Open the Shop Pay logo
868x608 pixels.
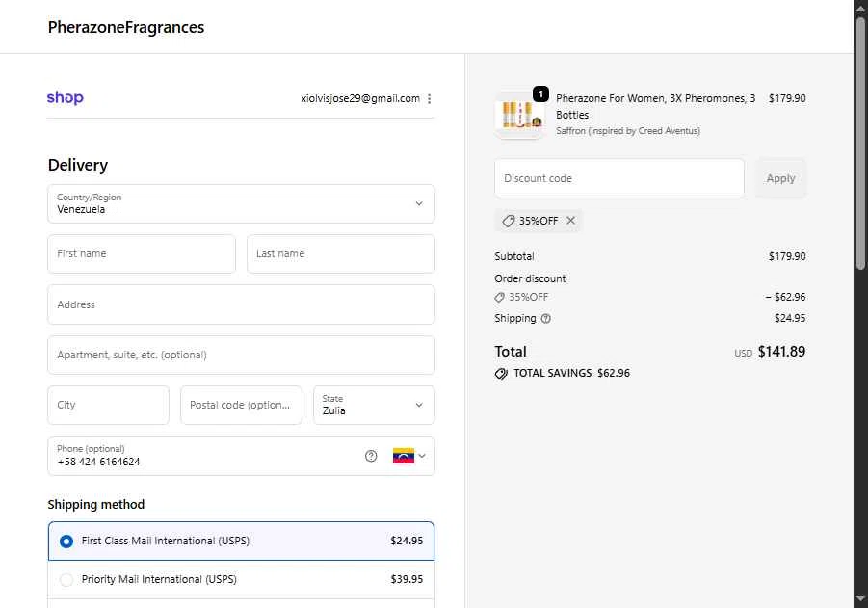(x=66, y=97)
